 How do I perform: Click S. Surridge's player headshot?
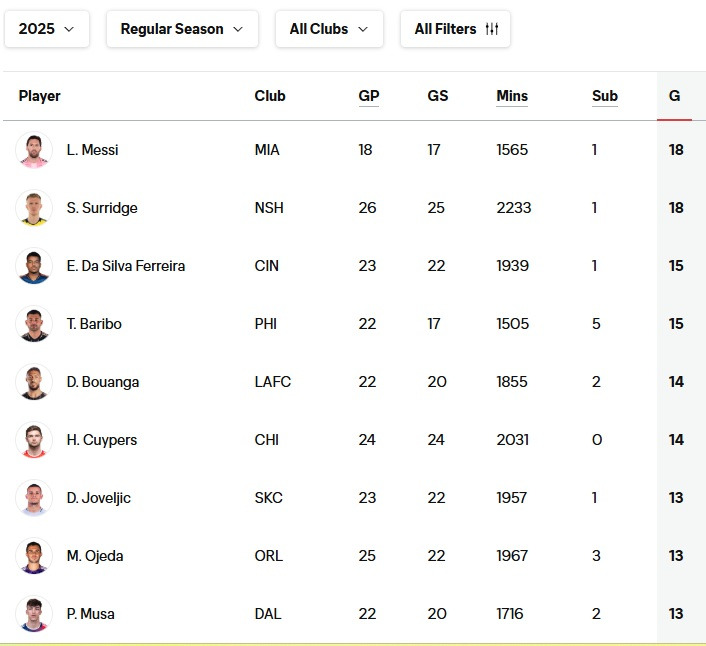34,208
